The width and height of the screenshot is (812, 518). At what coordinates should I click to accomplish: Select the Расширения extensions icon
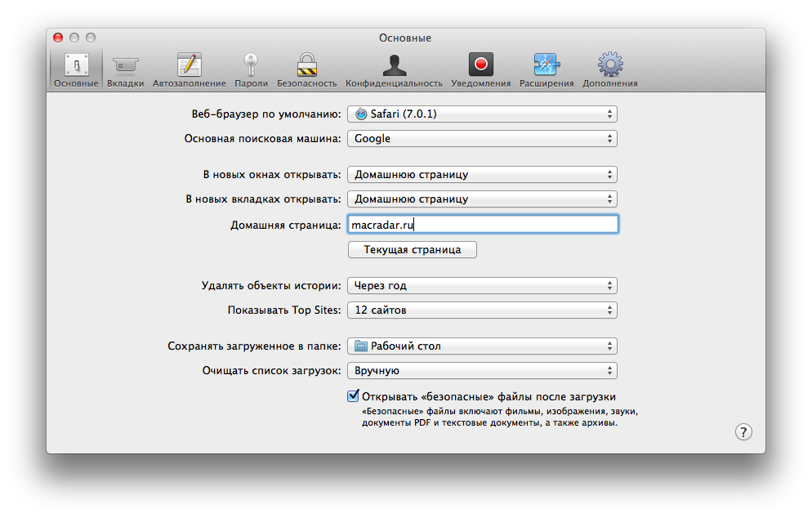pos(545,65)
